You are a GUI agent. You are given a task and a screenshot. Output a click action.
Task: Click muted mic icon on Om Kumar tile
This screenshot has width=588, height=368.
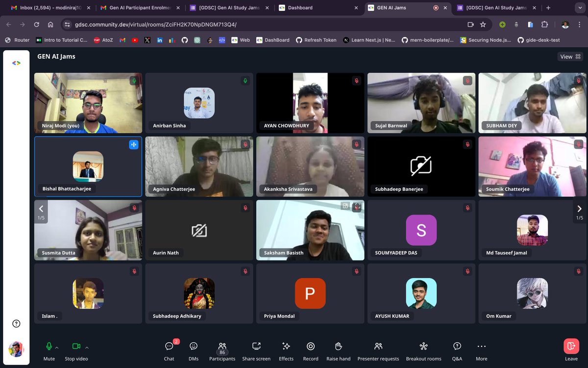click(579, 271)
